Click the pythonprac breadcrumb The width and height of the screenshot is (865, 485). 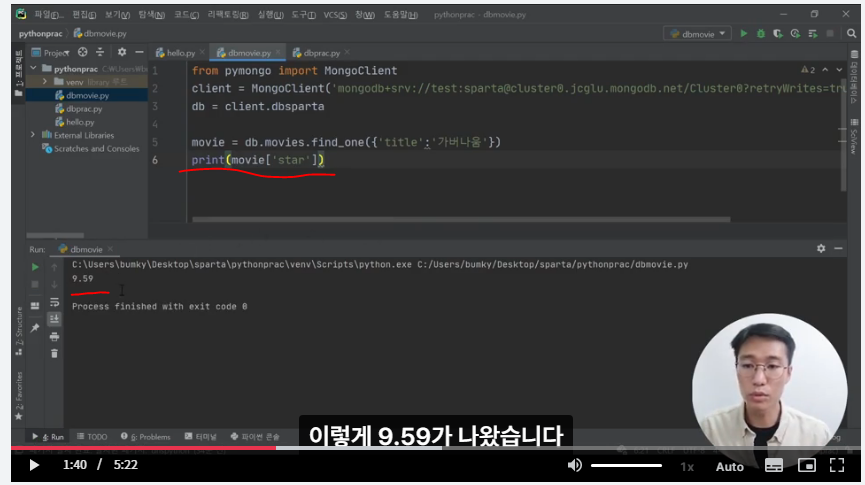click(x=40, y=34)
